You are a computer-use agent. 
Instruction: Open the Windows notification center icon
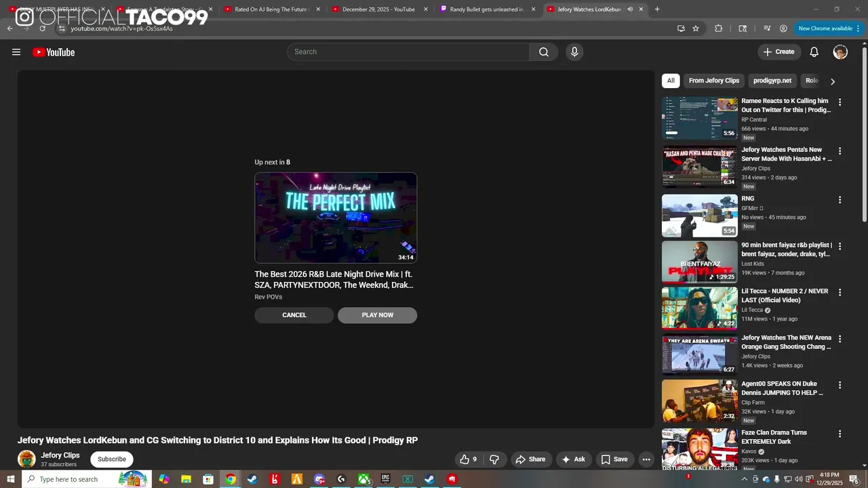coord(854,479)
